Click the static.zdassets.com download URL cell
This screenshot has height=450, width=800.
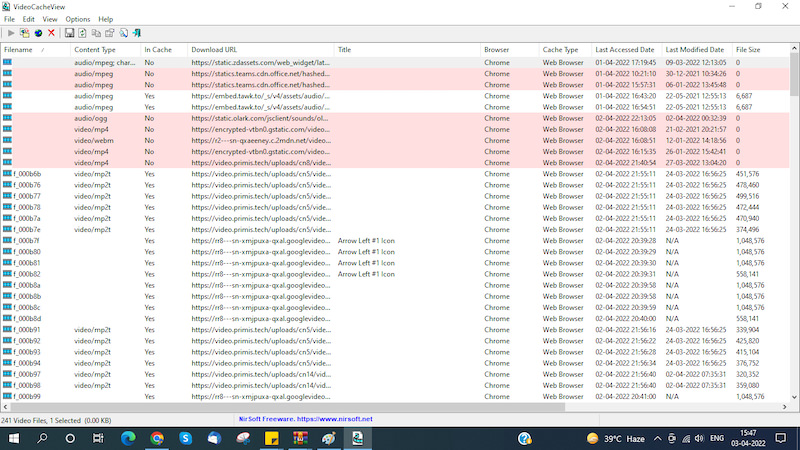click(x=261, y=63)
